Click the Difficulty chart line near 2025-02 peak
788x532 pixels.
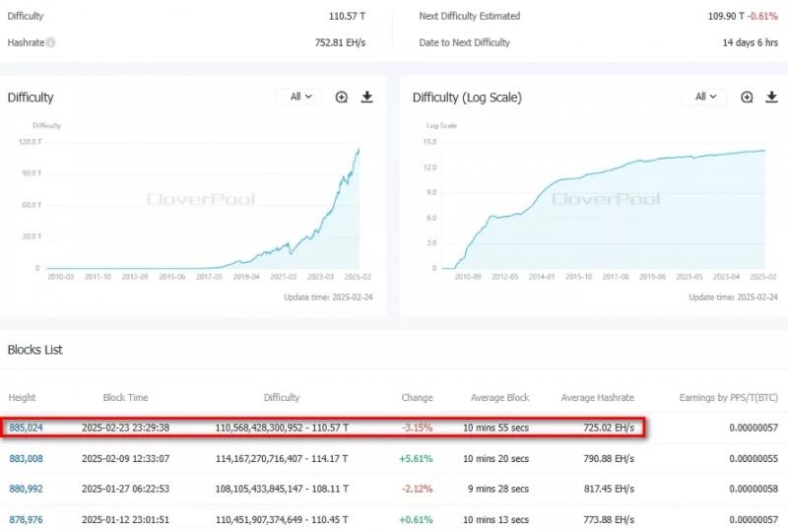[358, 151]
